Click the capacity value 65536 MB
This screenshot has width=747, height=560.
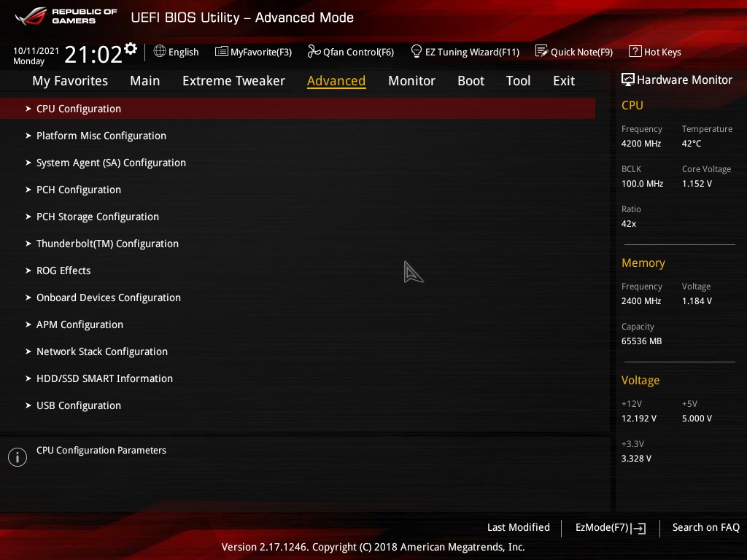coord(642,341)
